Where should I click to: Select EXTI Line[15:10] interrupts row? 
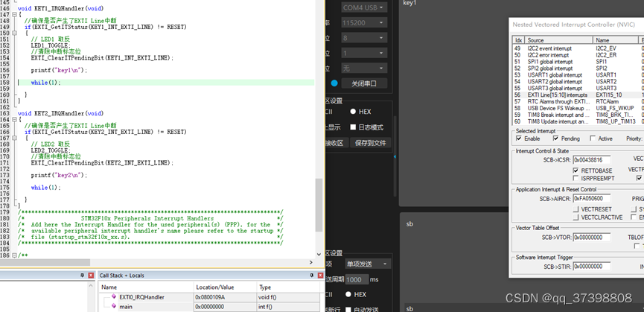(578, 95)
